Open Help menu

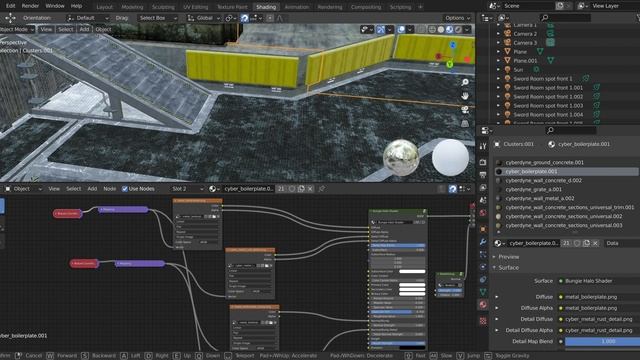pyautogui.click(x=76, y=6)
